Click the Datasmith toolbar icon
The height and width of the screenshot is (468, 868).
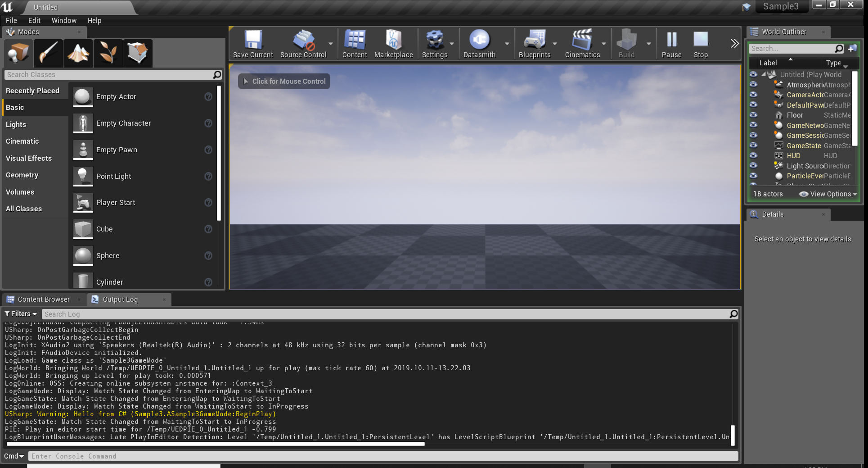479,40
